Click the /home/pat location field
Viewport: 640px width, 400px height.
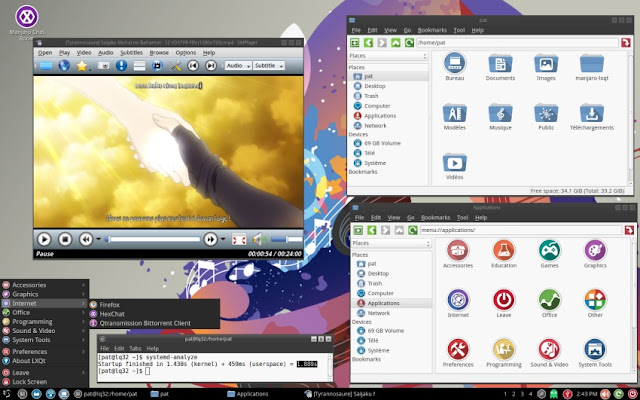(517, 42)
